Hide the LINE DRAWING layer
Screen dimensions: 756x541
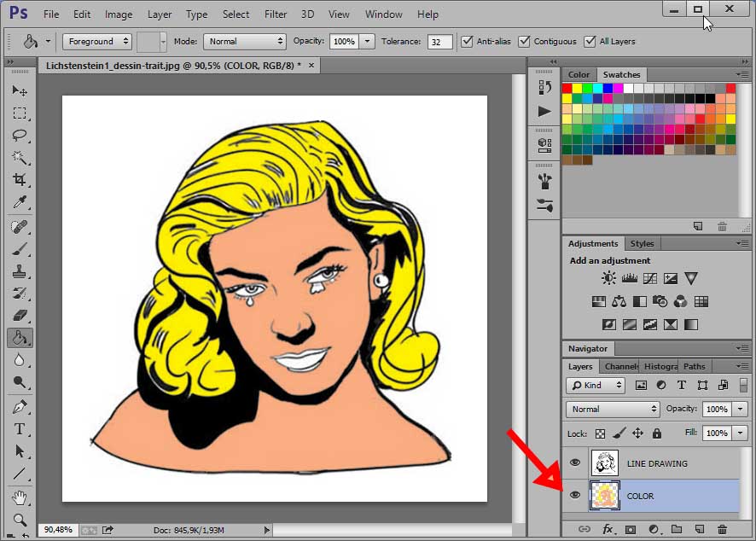[x=575, y=462]
